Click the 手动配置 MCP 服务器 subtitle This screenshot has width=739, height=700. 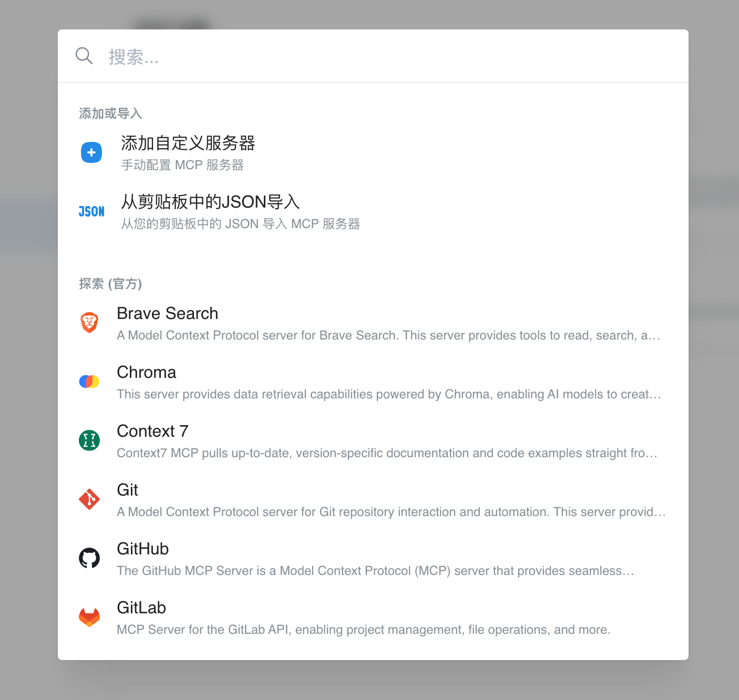182,165
